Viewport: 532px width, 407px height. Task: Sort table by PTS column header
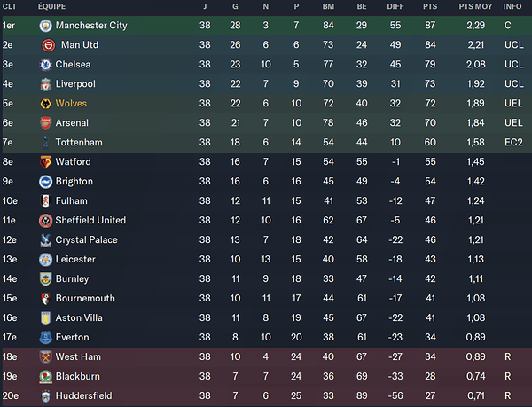coord(432,7)
